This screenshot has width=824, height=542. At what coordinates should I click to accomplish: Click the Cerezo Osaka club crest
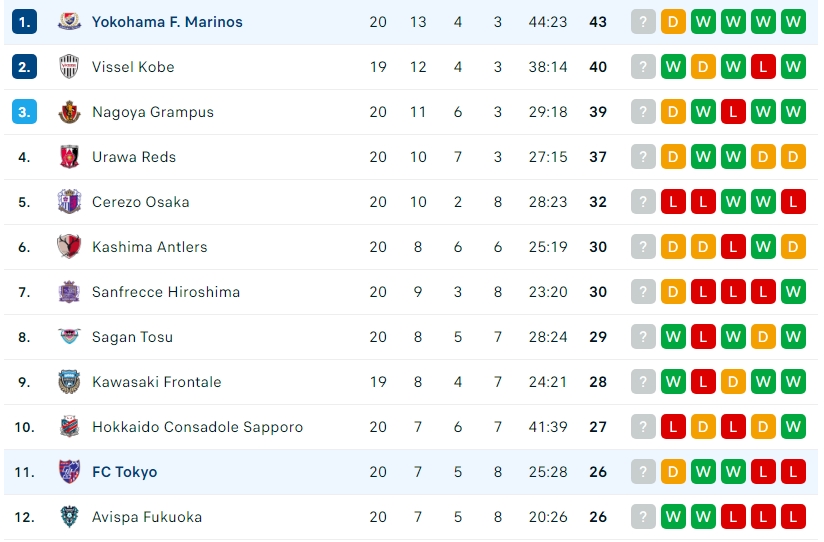click(x=69, y=202)
